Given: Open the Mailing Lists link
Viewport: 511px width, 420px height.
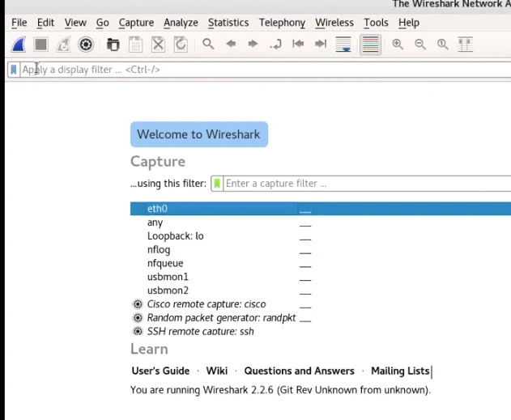Looking at the screenshot, I should (400, 371).
